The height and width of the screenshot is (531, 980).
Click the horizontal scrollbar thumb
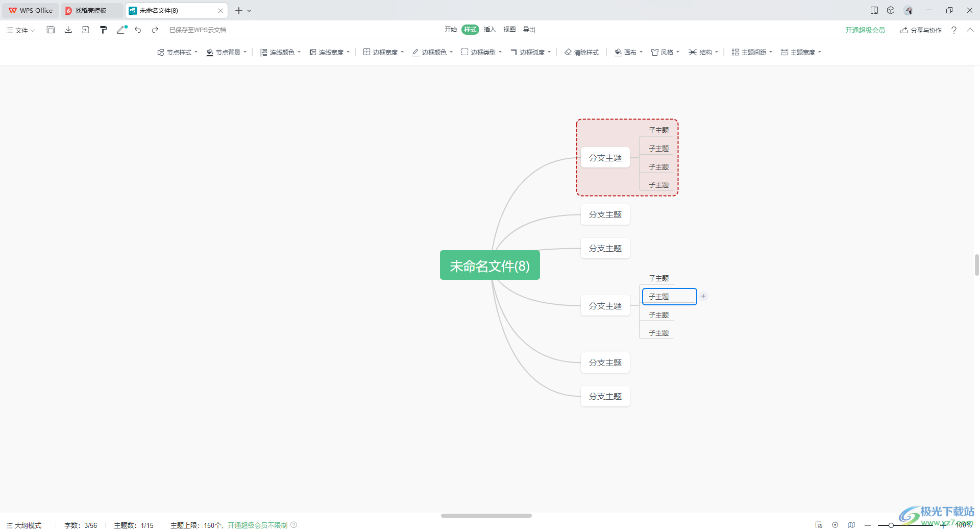(486, 516)
